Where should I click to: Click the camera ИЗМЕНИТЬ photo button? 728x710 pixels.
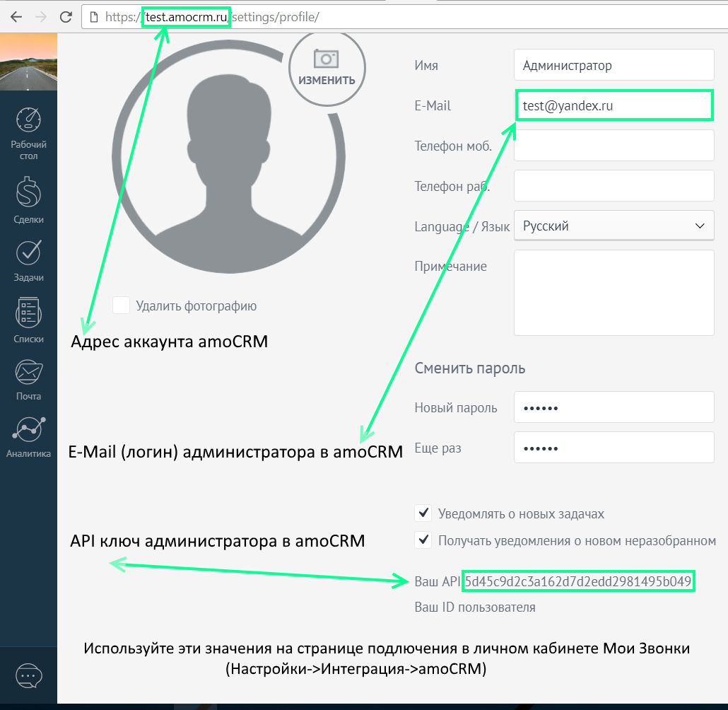click(x=326, y=69)
